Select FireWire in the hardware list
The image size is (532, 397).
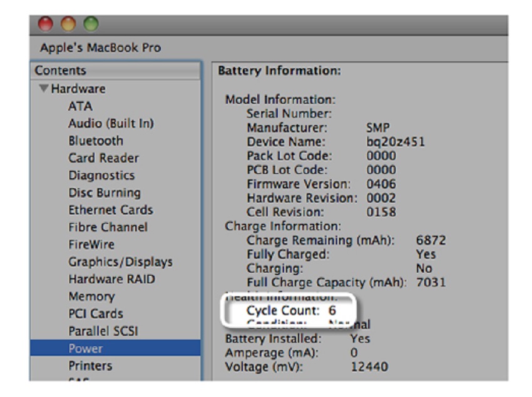(91, 244)
